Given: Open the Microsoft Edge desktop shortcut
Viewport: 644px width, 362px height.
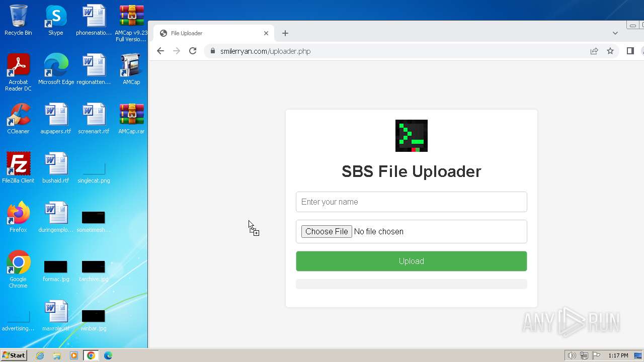Looking at the screenshot, I should pos(56,69).
